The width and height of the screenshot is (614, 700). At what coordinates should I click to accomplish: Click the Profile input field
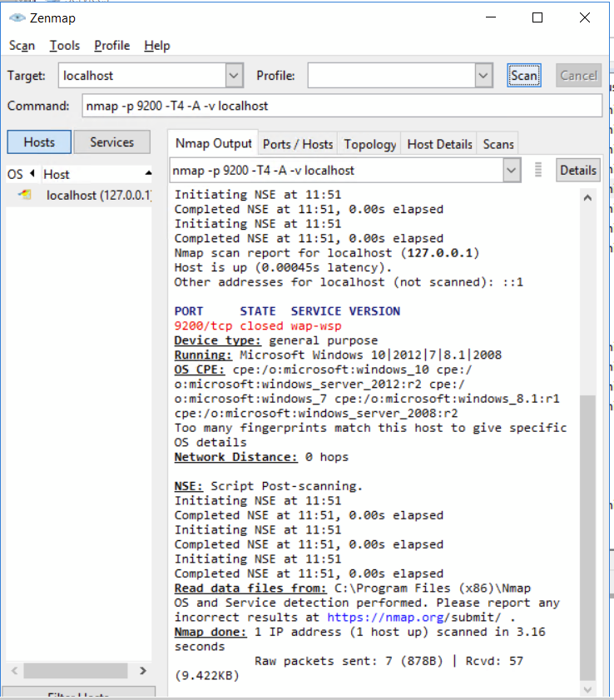point(392,76)
